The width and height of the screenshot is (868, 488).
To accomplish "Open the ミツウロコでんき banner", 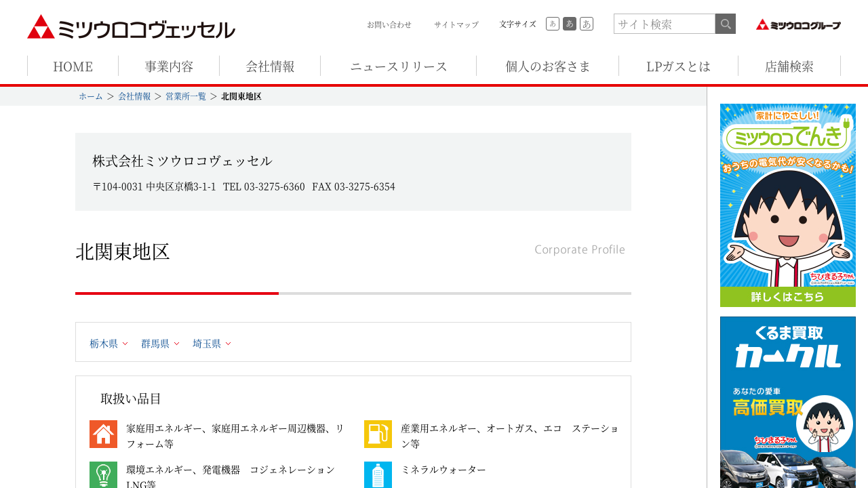I will pos(787,205).
